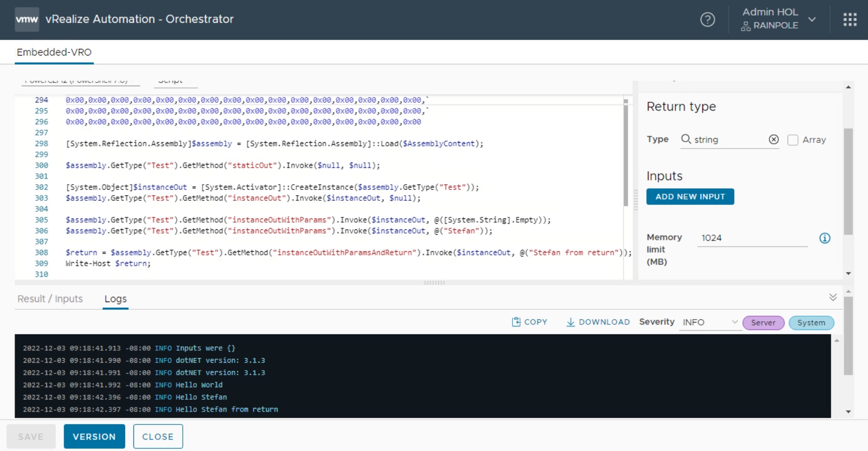Show Memory limit info tooltip

824,238
